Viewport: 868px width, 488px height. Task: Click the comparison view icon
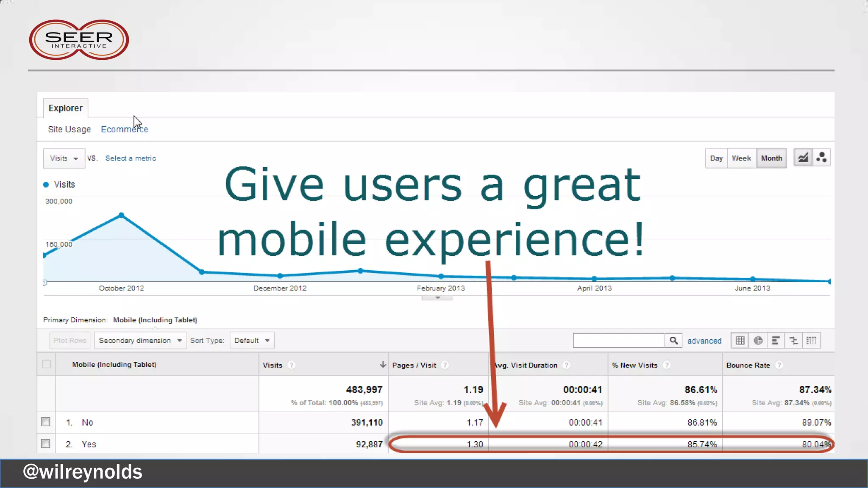pyautogui.click(x=794, y=341)
